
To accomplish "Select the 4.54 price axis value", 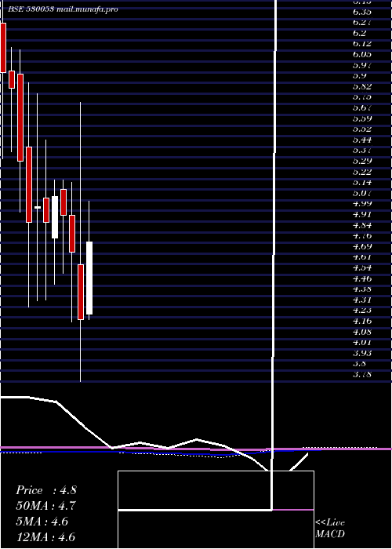I will point(362,268).
